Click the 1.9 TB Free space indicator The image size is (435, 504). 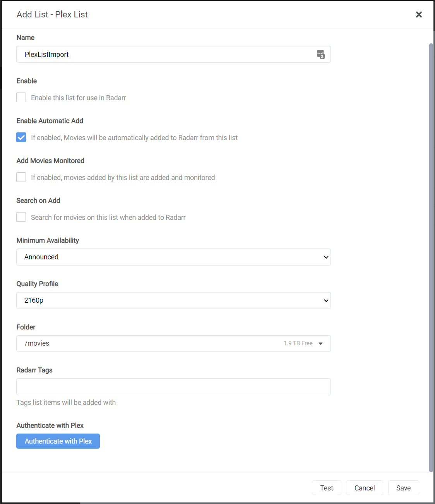pyautogui.click(x=298, y=343)
